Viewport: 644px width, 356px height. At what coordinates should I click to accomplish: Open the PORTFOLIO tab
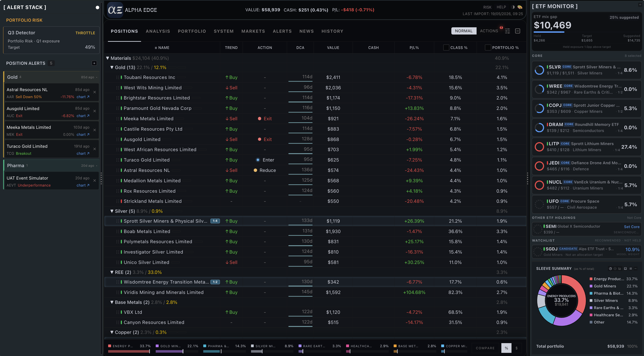(x=192, y=31)
